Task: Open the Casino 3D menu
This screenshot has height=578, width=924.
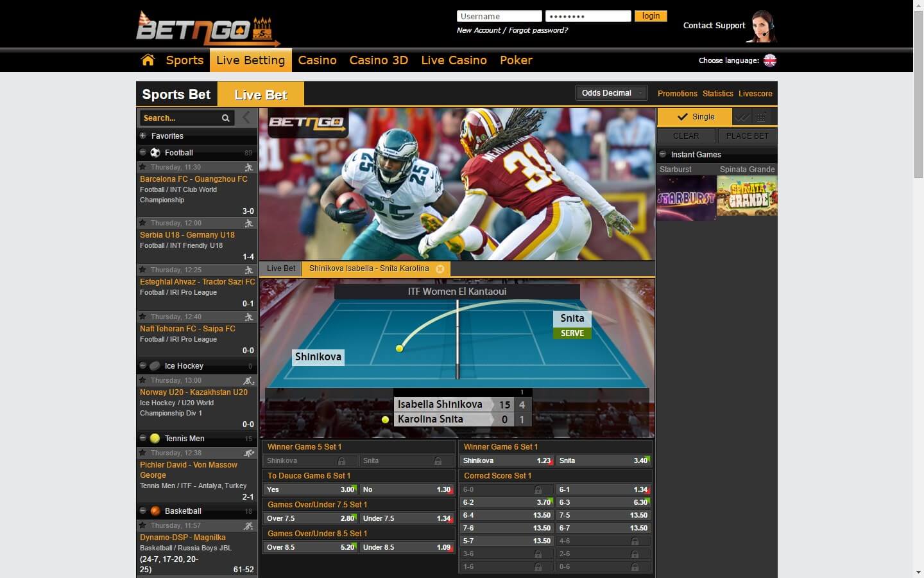Action: (x=379, y=60)
